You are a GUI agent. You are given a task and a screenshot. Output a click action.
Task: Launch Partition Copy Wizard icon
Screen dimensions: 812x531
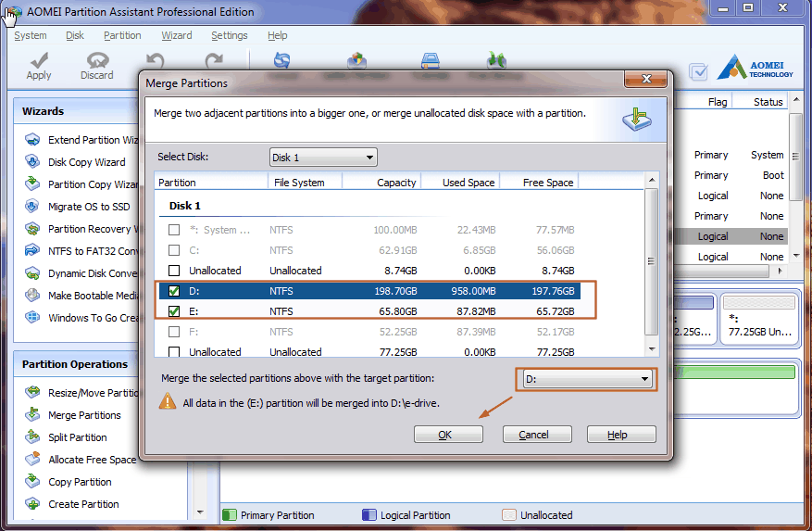(32, 184)
